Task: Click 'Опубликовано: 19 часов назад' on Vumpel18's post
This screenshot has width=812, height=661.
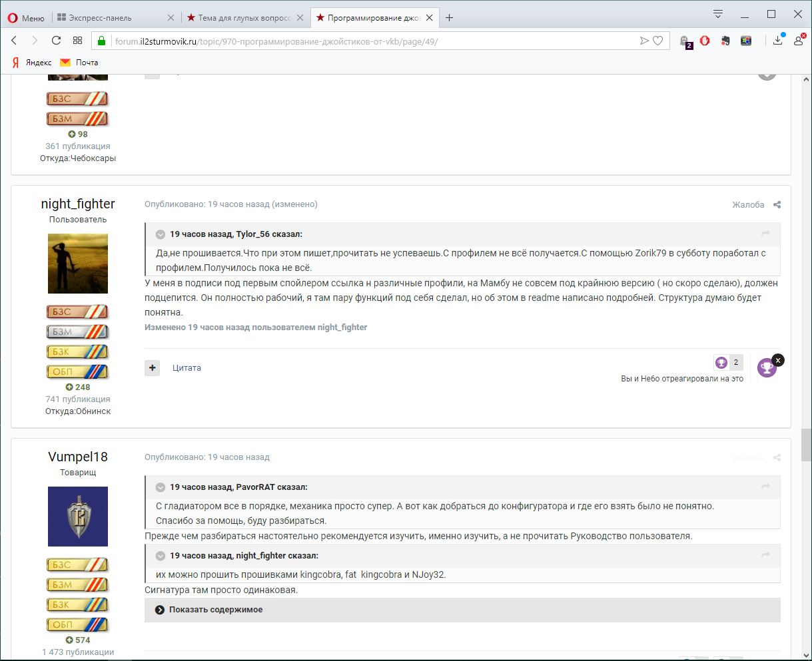Action: 207,457
